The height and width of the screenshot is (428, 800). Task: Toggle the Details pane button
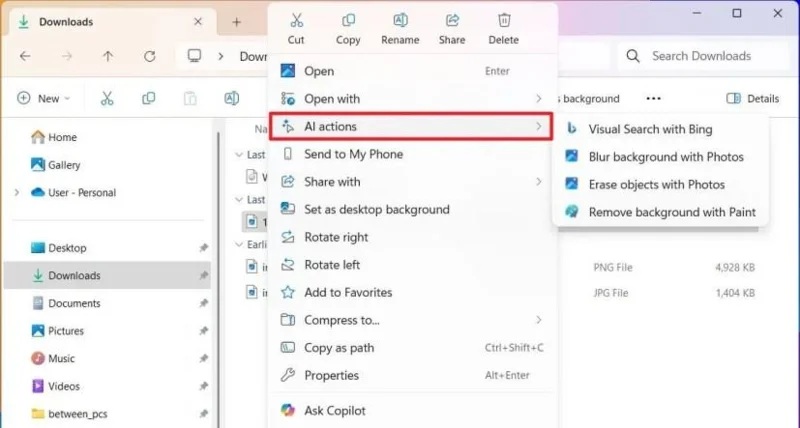[x=753, y=98]
